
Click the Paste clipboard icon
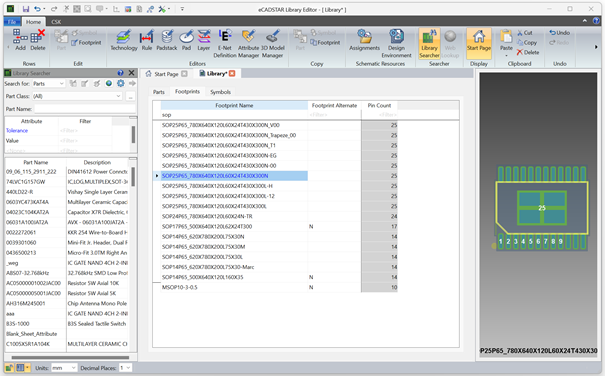tap(506, 37)
